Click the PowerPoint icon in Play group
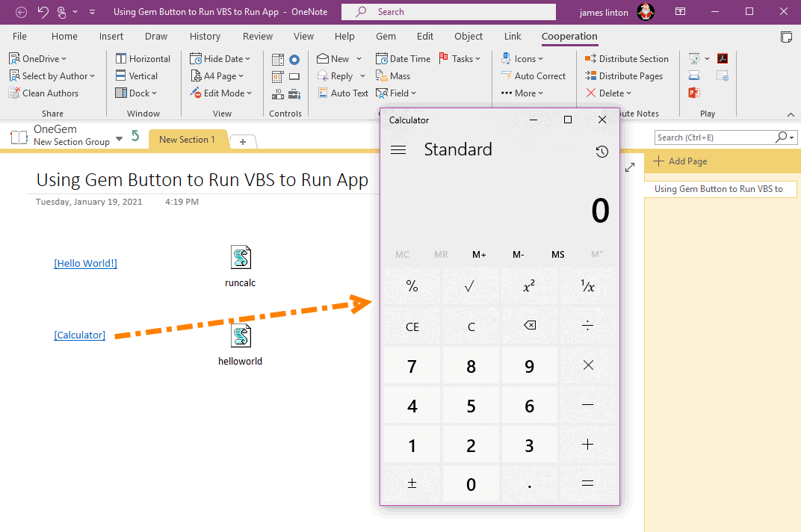801x532 pixels. (x=693, y=93)
